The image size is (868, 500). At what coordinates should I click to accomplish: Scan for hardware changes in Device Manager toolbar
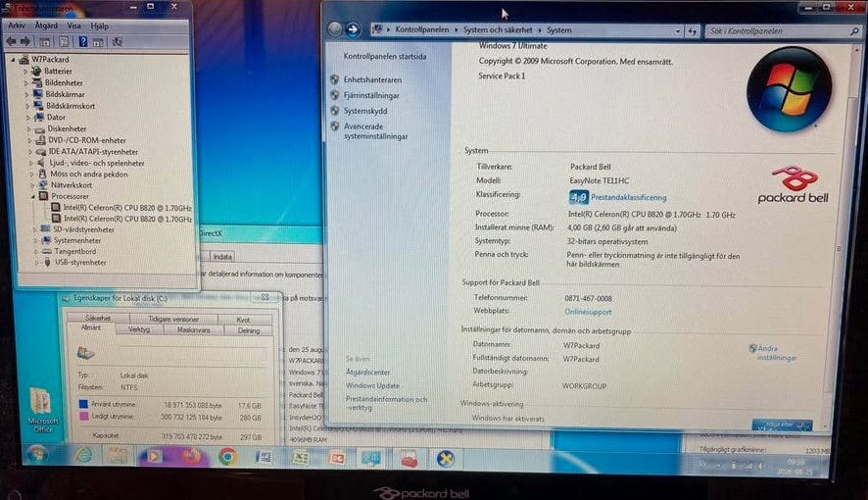tap(118, 41)
